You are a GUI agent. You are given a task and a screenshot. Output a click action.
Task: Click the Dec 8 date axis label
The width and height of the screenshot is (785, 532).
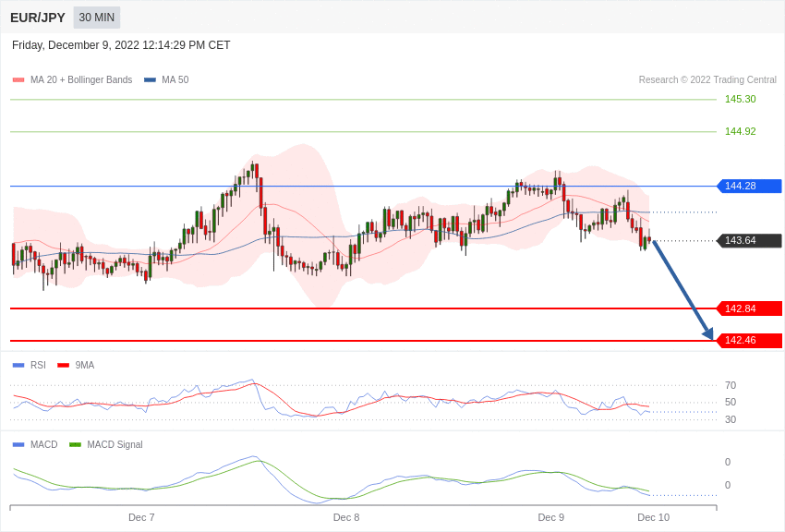tap(346, 517)
